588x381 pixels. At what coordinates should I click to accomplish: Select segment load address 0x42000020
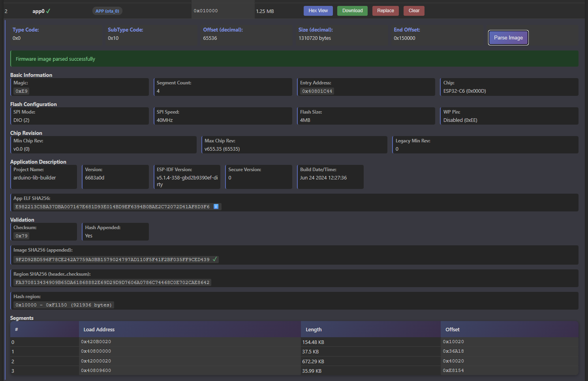point(96,361)
